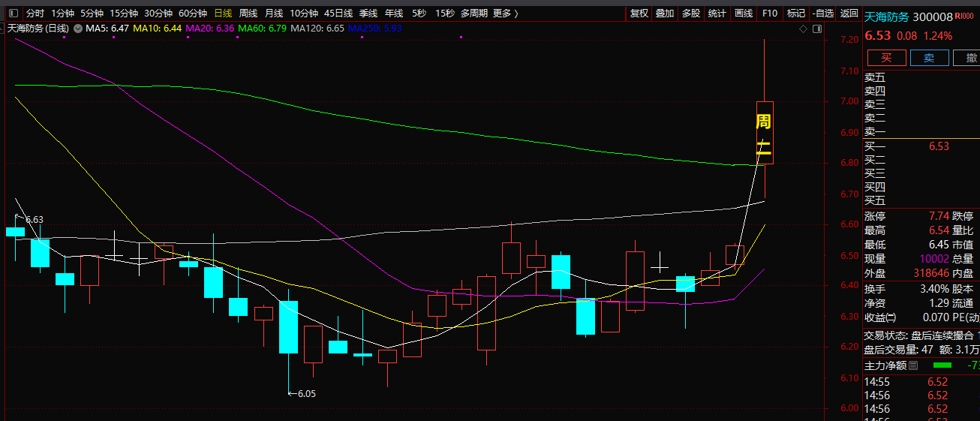Image resolution: width=980 pixels, height=421 pixels.
Task: Open the 多股 multi-stock view
Action: pyautogui.click(x=690, y=14)
